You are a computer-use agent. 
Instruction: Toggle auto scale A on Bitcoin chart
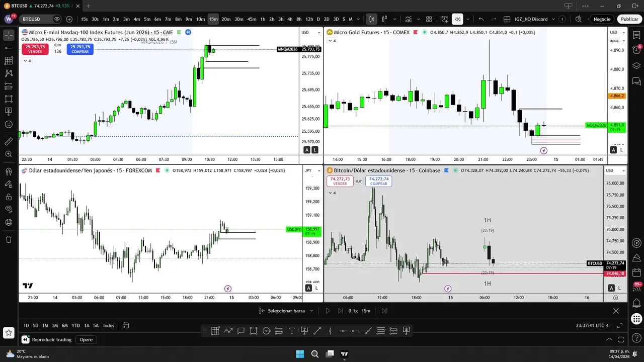[x=611, y=288]
